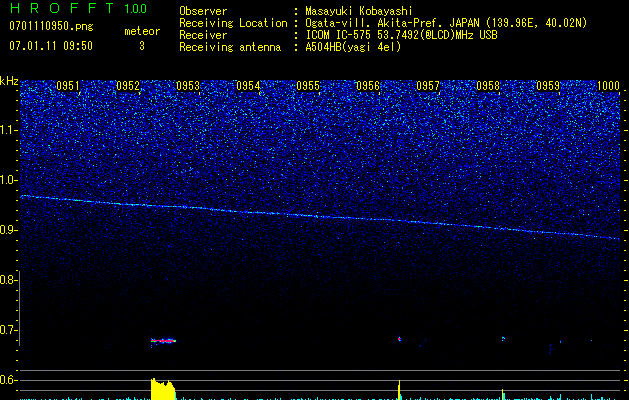The width and height of the screenshot is (629, 400).
Task: Click the ICOM IC-575 53.7492 receiver text
Action: (x=401, y=35)
